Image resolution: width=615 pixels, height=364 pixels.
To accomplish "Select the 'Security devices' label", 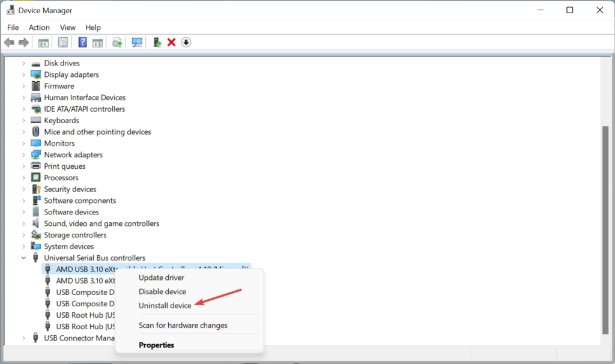I will pyautogui.click(x=70, y=189).
